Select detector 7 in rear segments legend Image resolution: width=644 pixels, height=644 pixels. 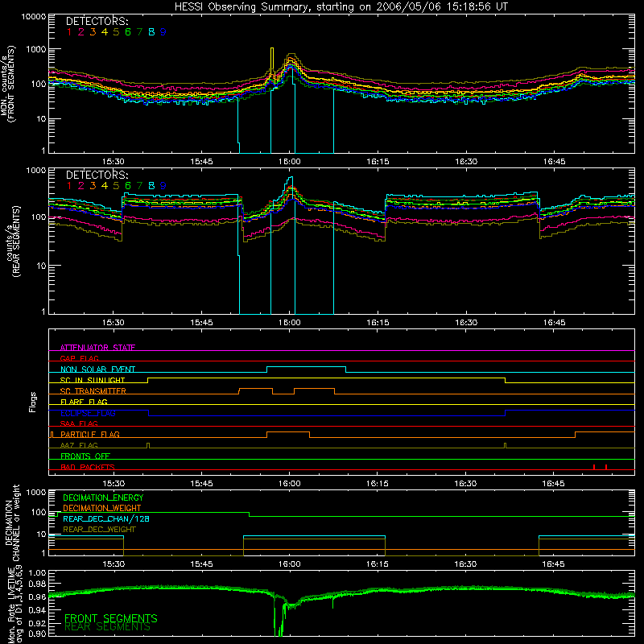[139, 186]
